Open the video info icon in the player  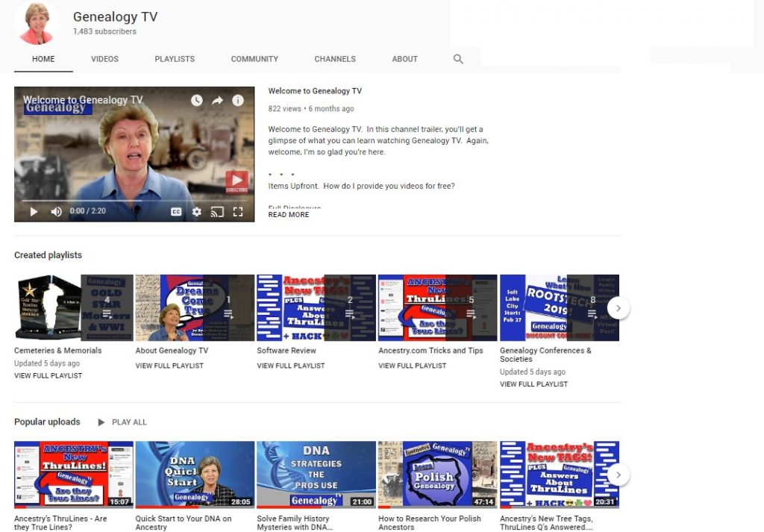point(238,100)
